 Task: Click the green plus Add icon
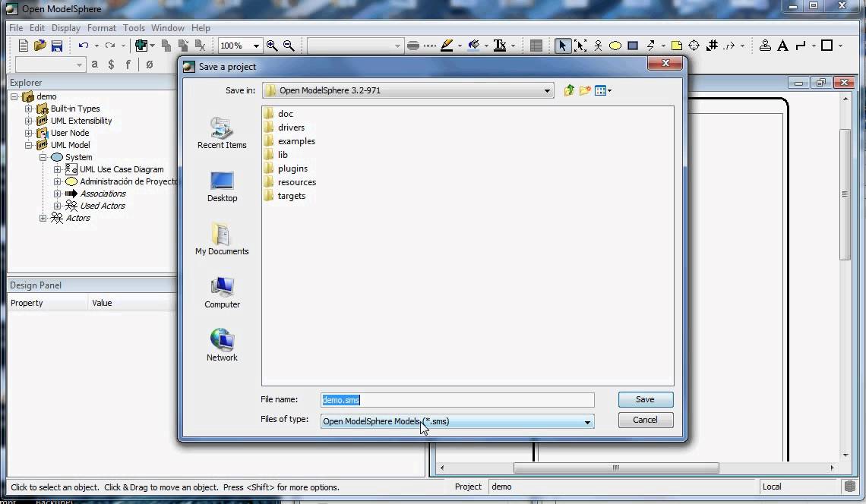(142, 46)
